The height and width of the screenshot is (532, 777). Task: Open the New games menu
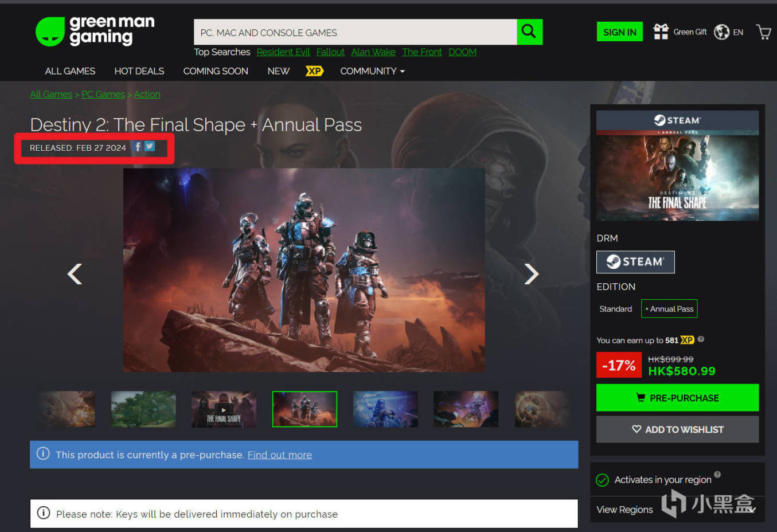pos(279,71)
